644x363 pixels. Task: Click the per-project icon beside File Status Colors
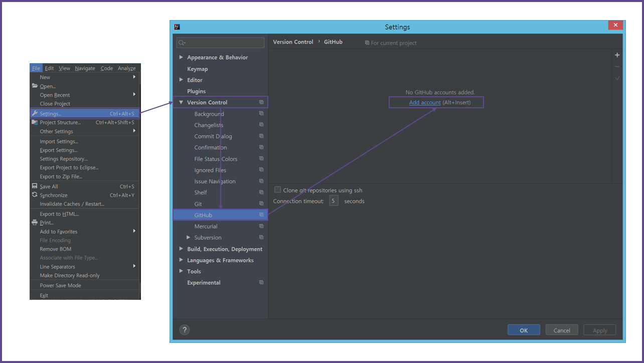261,159
